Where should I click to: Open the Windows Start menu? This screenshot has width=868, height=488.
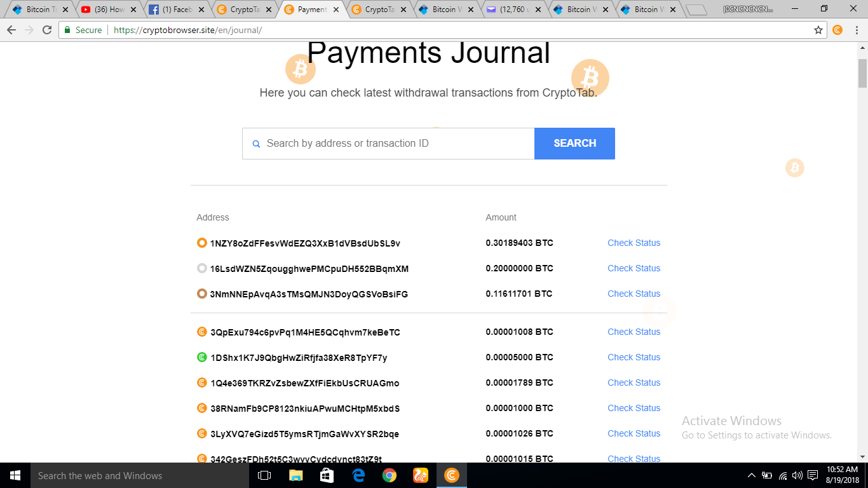tap(15, 475)
